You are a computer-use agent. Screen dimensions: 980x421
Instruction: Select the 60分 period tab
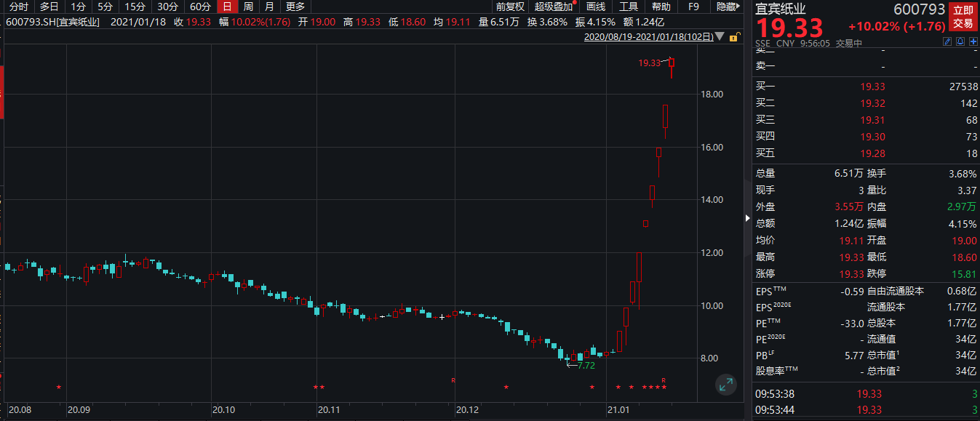pyautogui.click(x=200, y=7)
